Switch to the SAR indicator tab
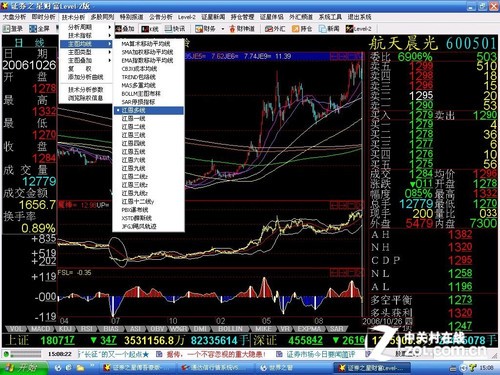This screenshot has width=500, height=375. (336, 329)
